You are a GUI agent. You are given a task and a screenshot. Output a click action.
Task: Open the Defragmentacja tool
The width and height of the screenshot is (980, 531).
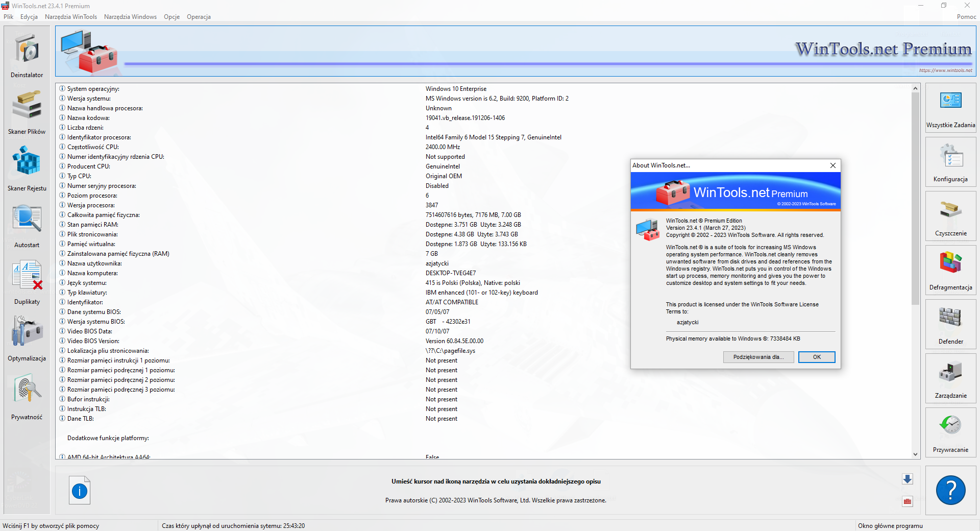(950, 270)
